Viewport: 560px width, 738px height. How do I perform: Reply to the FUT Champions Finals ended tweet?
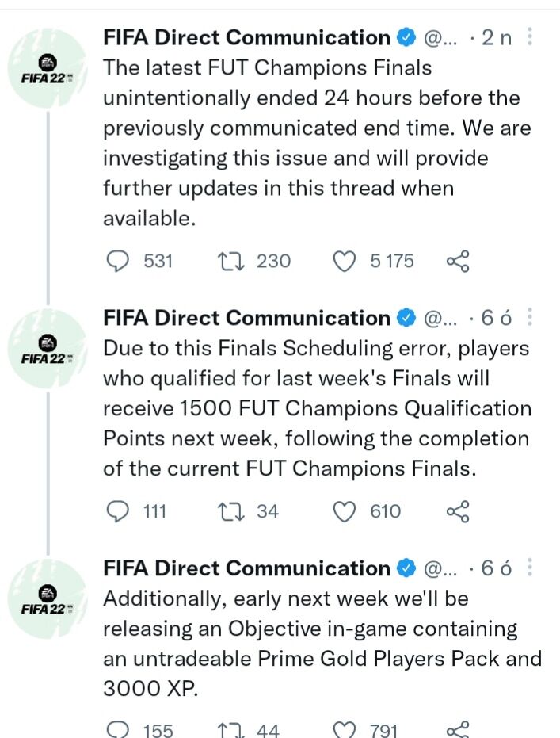click(117, 261)
